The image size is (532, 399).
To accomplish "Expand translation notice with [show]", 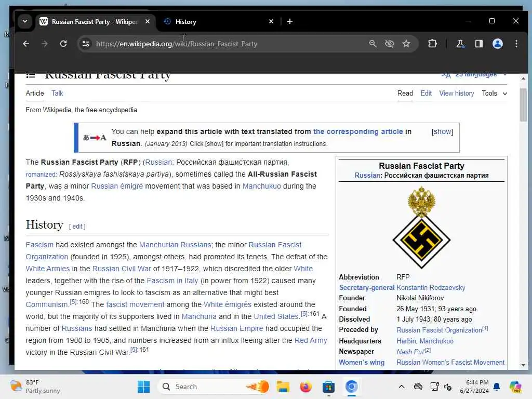I will point(442,131).
